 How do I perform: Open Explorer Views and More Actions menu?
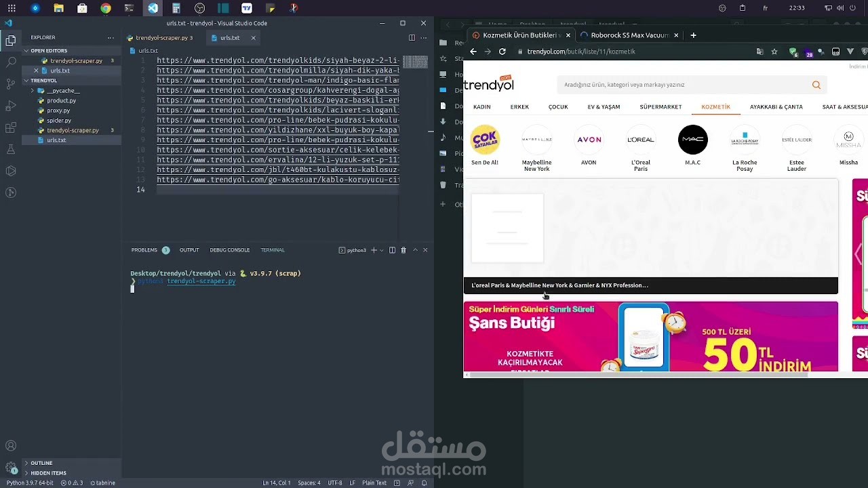(x=111, y=37)
